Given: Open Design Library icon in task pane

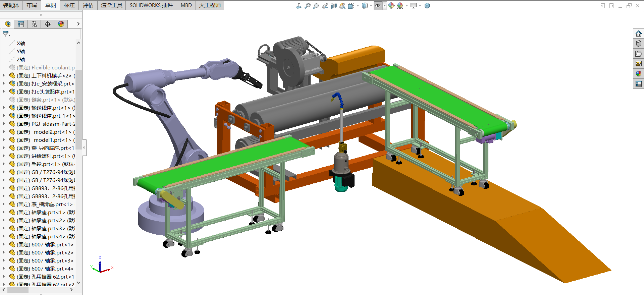Looking at the screenshot, I should click(638, 44).
